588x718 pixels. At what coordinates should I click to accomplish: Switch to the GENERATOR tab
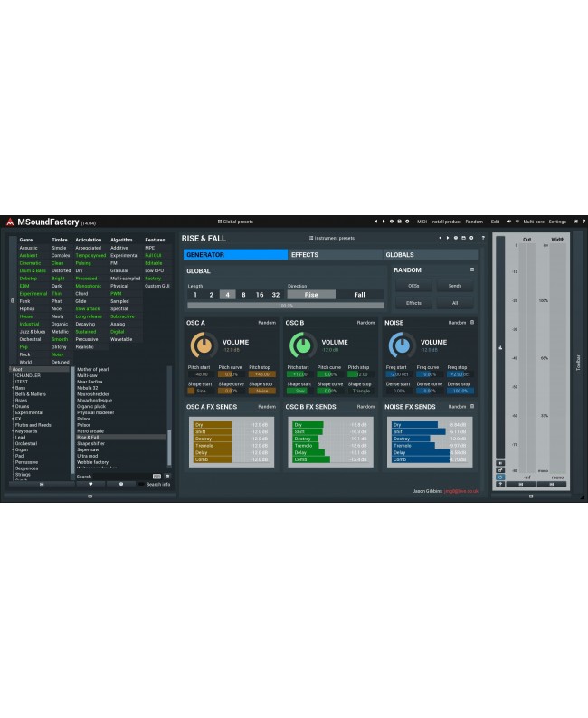pos(235,255)
